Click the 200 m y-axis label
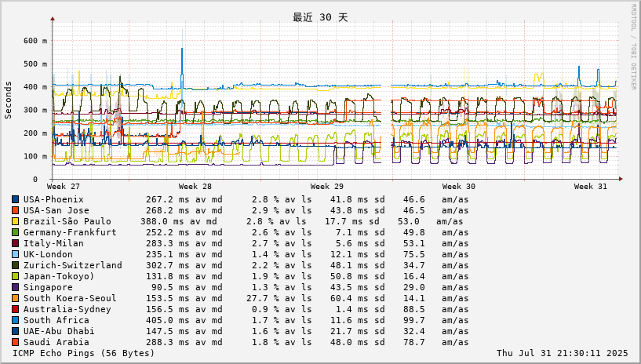The image size is (641, 364). click(x=35, y=133)
